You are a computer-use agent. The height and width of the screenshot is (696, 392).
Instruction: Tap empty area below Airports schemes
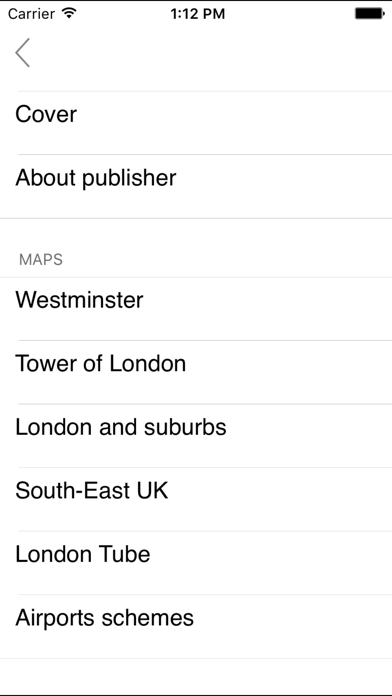click(x=196, y=676)
